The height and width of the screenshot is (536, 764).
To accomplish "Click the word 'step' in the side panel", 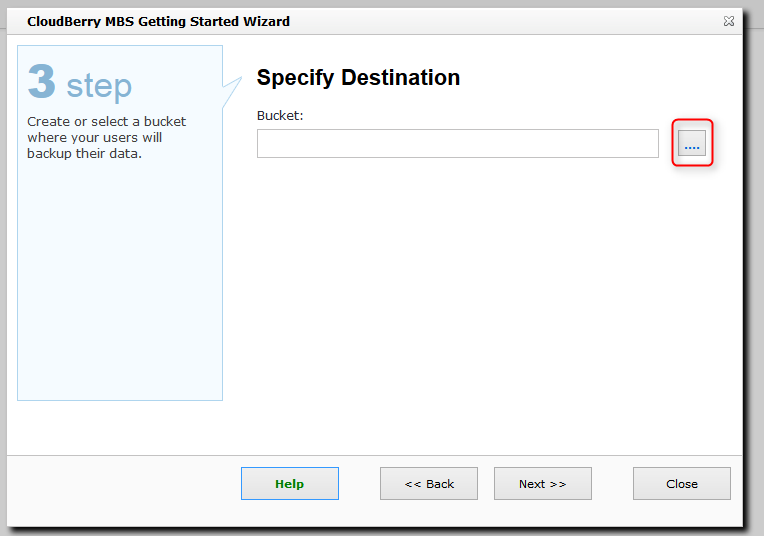I will tap(99, 86).
